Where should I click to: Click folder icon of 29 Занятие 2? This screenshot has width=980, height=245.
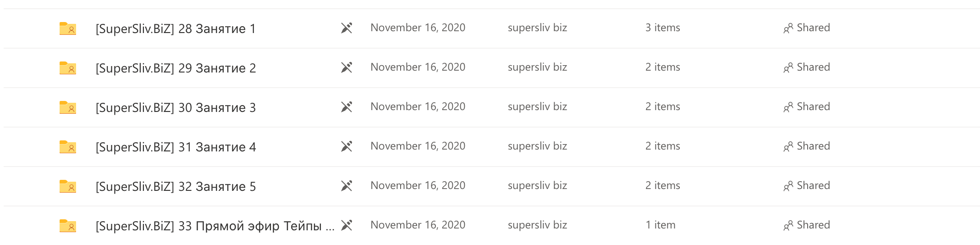pos(68,68)
